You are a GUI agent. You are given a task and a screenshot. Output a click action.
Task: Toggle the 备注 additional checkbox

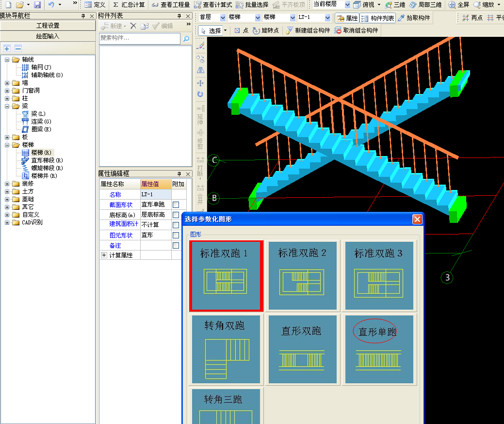[176, 246]
